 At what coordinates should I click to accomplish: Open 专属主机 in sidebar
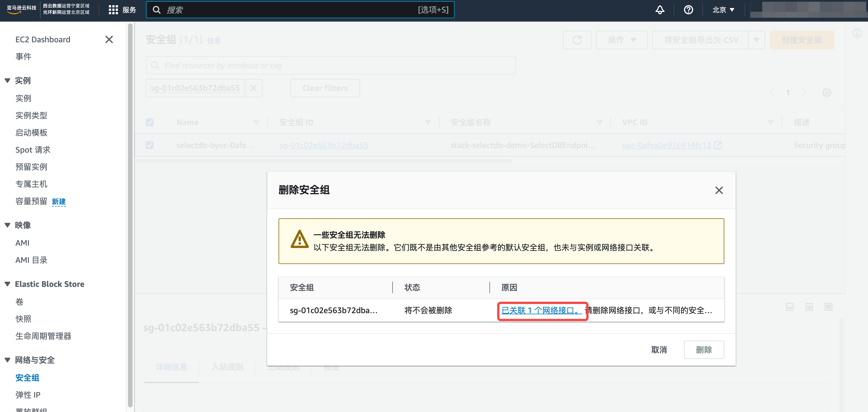[x=31, y=184]
